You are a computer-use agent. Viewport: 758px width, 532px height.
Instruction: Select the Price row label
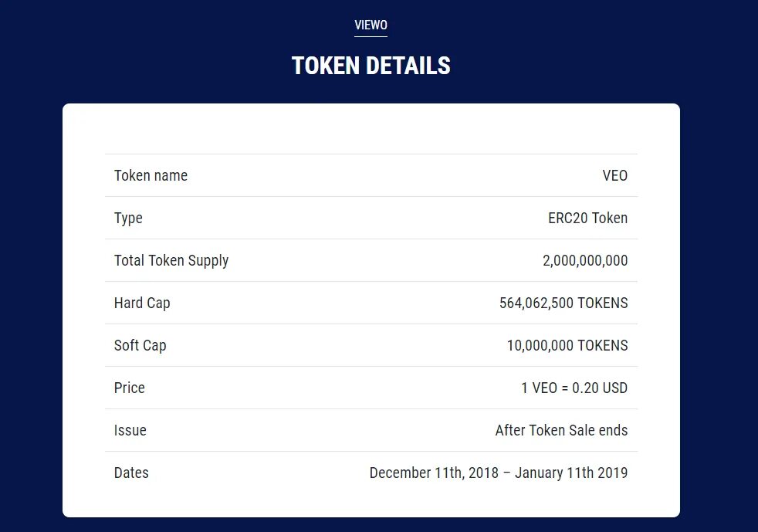pyautogui.click(x=130, y=388)
